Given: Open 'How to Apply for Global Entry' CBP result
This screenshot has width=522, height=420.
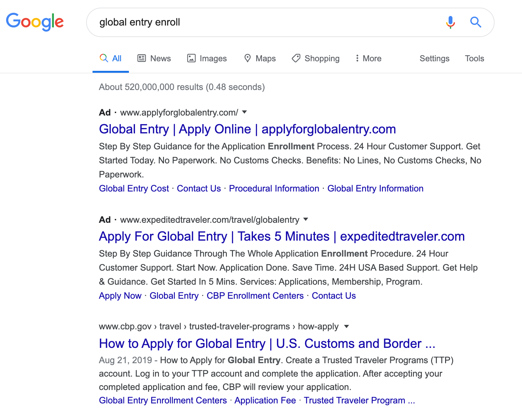Looking at the screenshot, I should [x=267, y=344].
